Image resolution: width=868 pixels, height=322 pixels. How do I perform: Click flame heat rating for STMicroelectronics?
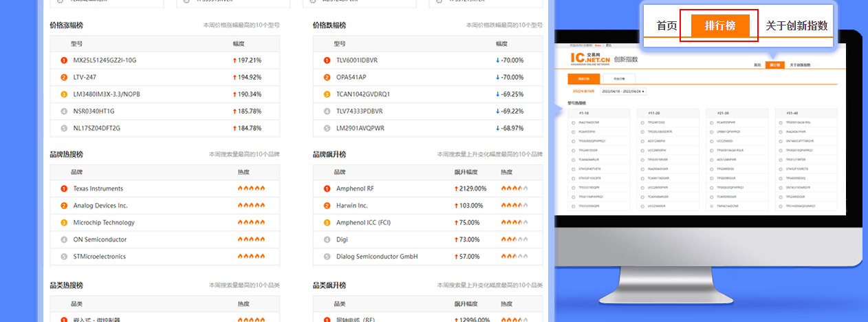coord(251,257)
